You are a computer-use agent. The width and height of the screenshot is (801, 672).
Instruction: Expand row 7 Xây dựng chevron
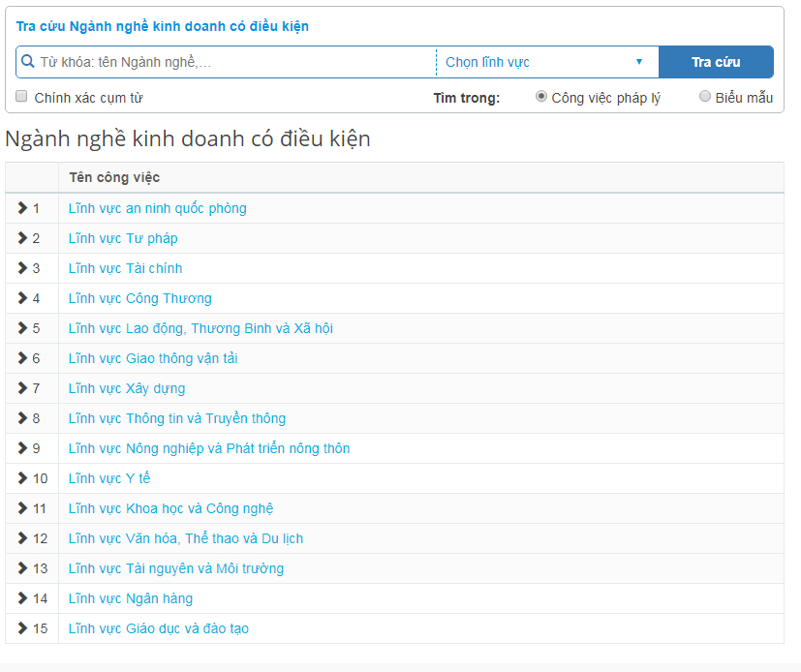(22, 388)
